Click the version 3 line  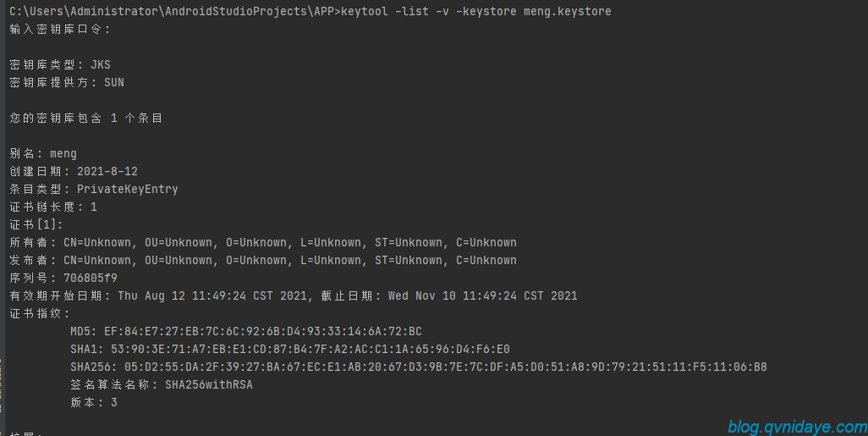pos(94,403)
